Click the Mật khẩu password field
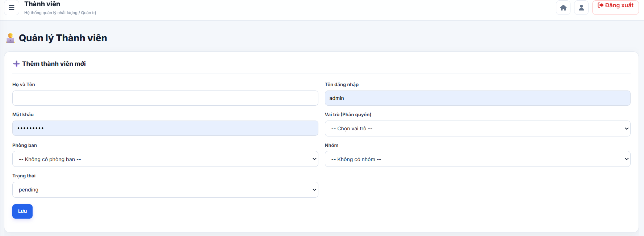The image size is (644, 236). pyautogui.click(x=165, y=128)
